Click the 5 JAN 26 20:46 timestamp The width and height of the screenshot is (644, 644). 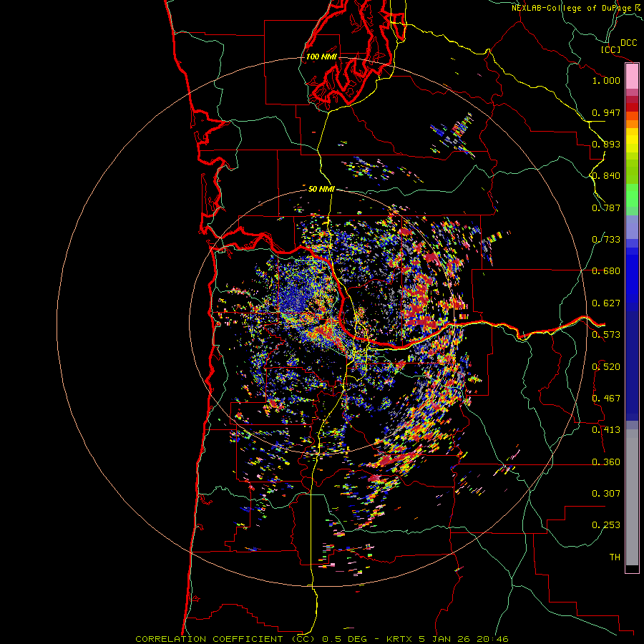(464, 639)
